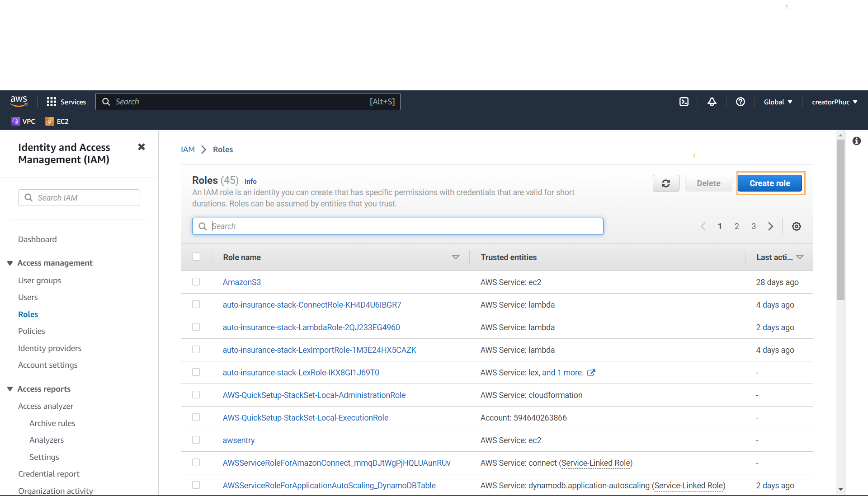Image resolution: width=868 pixels, height=496 pixels.
Task: Check the AWS-QuickSetup ExecutionRole checkbox
Action: pyautogui.click(x=196, y=417)
